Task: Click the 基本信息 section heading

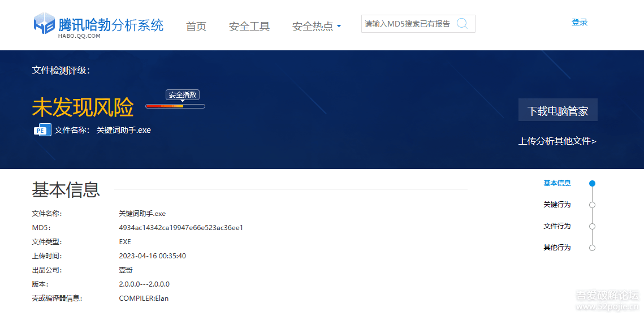Action: [66, 189]
